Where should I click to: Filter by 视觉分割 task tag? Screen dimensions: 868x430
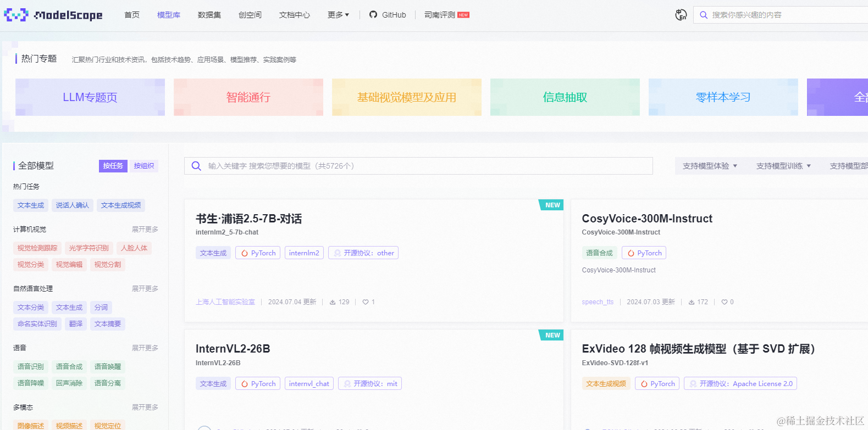pyautogui.click(x=108, y=265)
